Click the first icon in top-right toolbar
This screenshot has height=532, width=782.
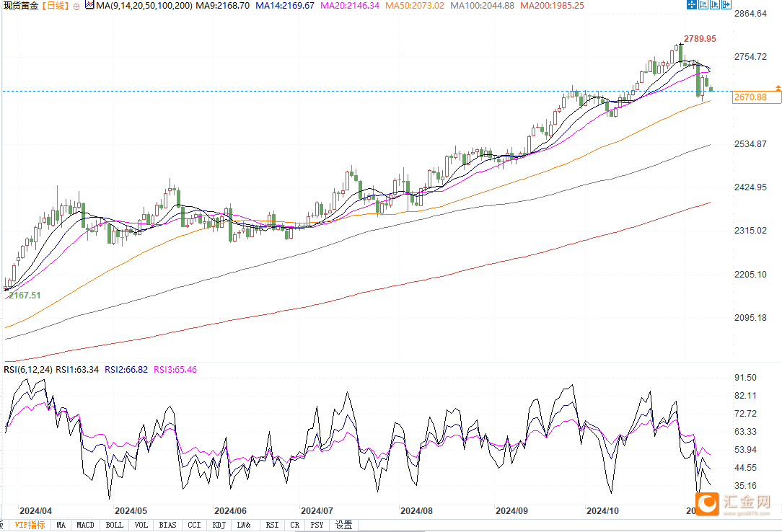click(x=691, y=5)
